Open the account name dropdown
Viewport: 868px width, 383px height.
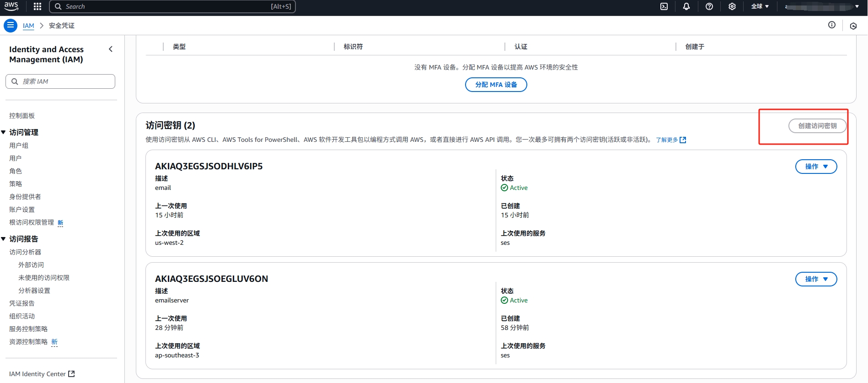coord(822,6)
